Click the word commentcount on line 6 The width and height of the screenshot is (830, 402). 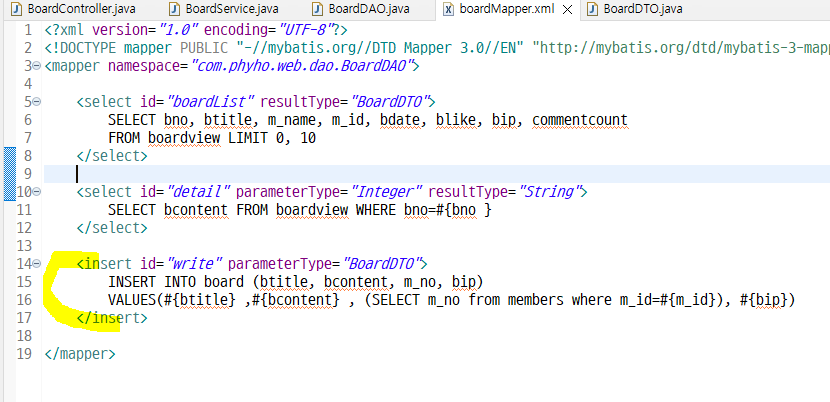click(x=580, y=120)
